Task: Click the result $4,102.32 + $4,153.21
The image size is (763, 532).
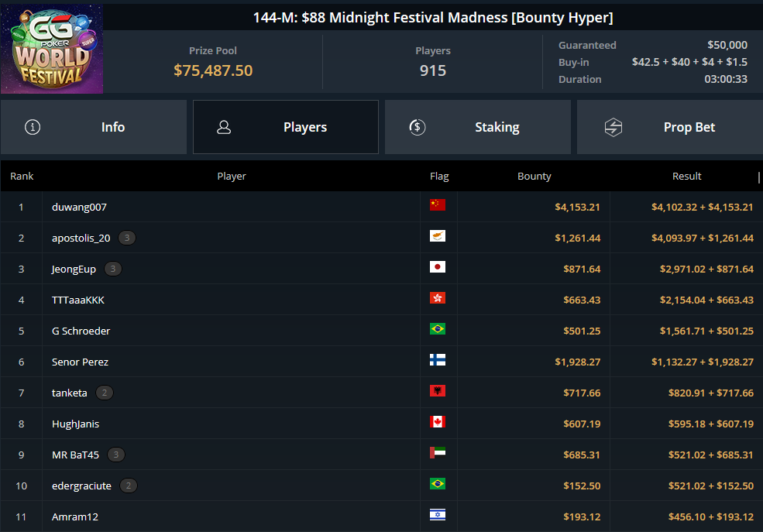Action: 702,208
